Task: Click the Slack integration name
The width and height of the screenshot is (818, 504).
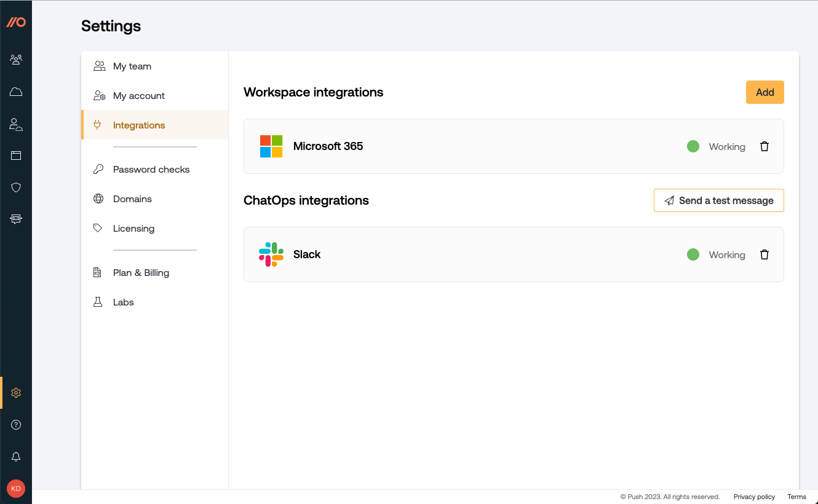Action: point(307,254)
